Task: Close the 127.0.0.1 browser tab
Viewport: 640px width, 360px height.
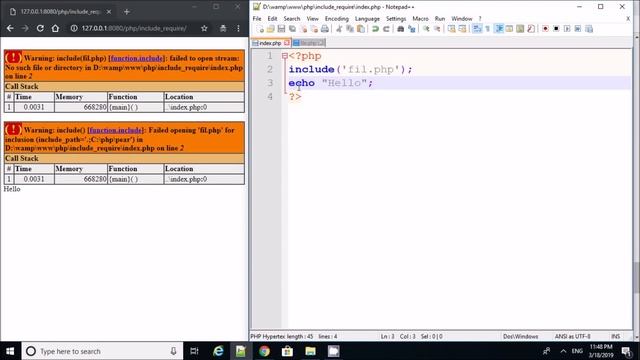Action: 109,12
